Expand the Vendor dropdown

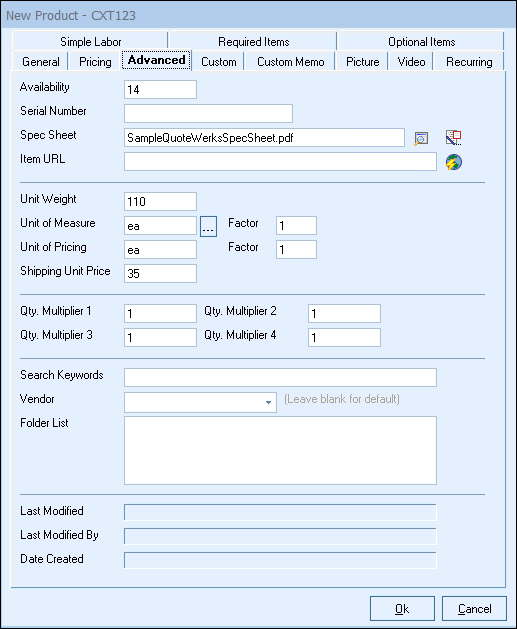coord(268,402)
